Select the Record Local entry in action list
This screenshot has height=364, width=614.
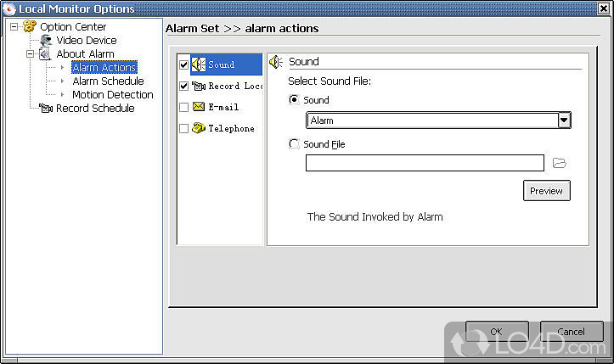point(235,86)
